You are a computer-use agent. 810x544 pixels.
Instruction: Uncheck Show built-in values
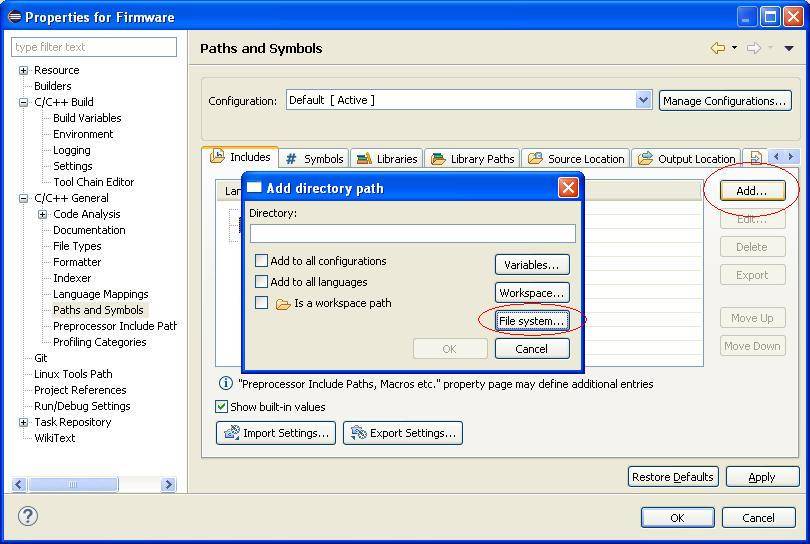[222, 407]
